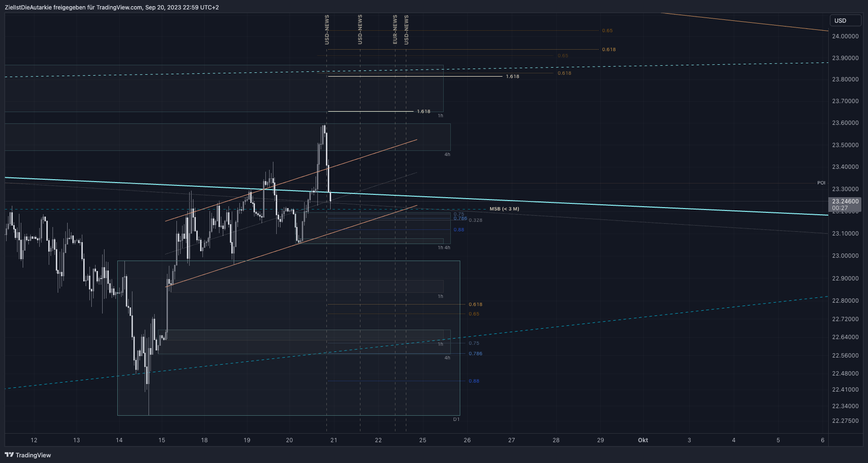Click price axis value 22.90000
This screenshot has width=868, height=463.
pyautogui.click(x=845, y=279)
